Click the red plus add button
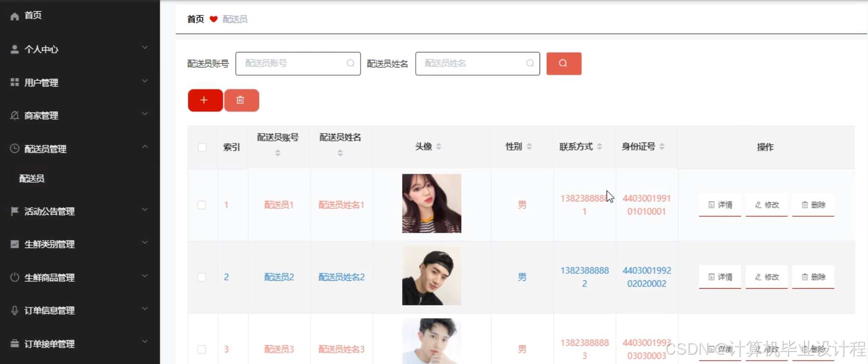 205,100
